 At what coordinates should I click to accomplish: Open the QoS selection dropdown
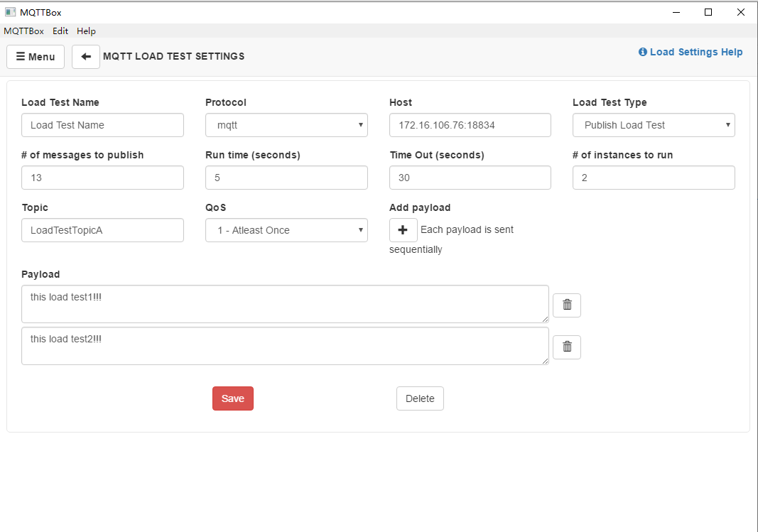(x=286, y=230)
